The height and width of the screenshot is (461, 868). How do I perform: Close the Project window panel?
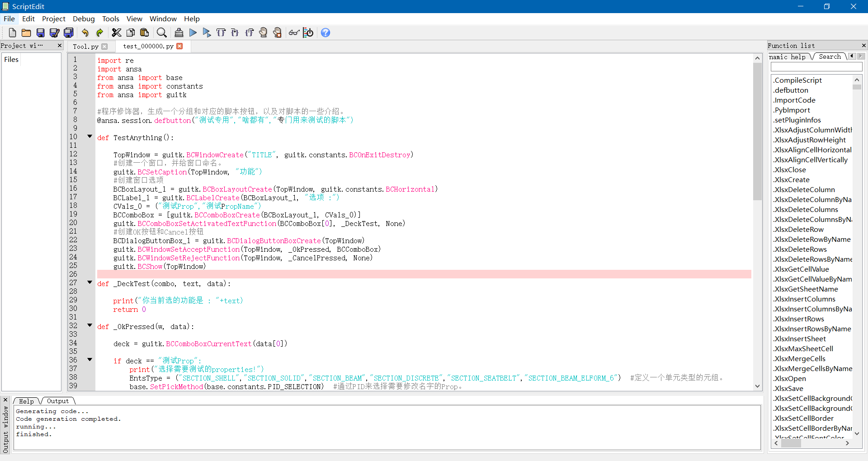point(59,46)
